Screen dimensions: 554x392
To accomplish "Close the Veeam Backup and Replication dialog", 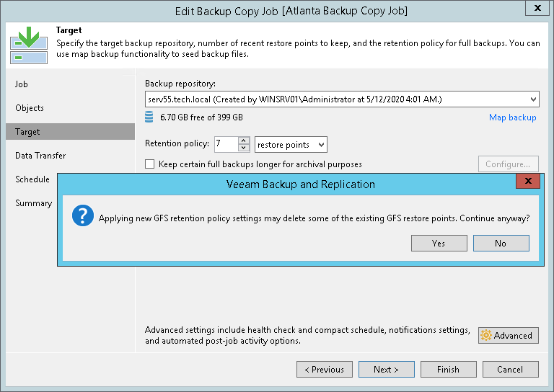I will pos(528,181).
